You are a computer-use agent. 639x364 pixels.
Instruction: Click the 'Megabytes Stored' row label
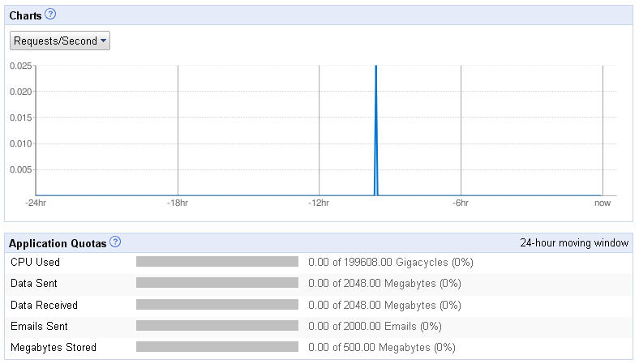coord(54,347)
